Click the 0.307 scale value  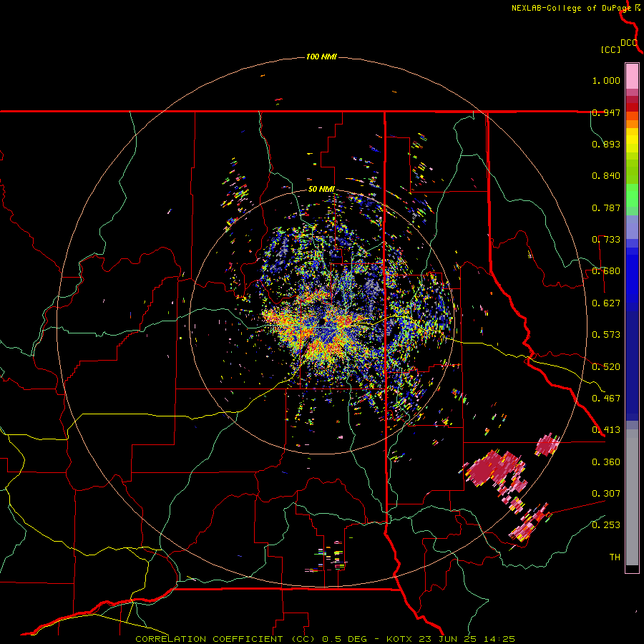coord(606,494)
